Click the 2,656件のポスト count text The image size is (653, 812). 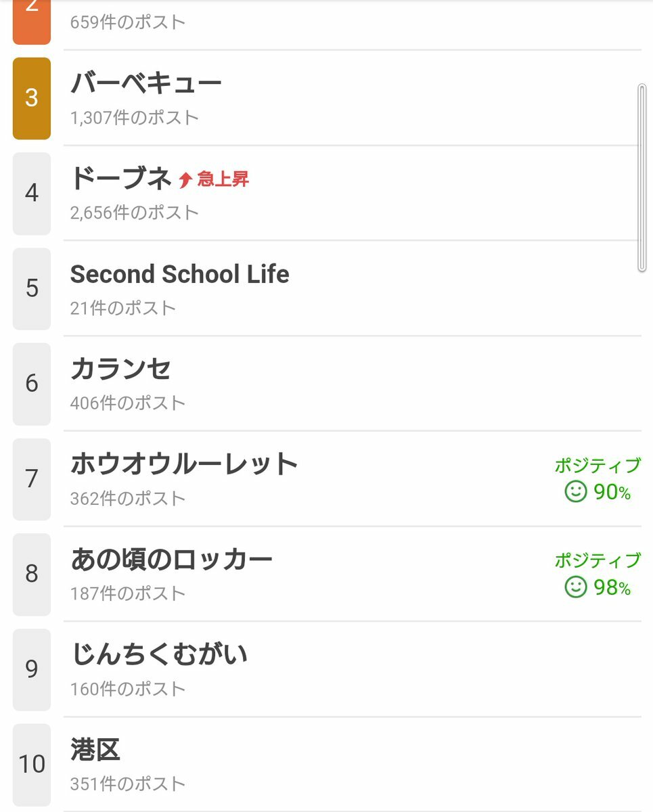pyautogui.click(x=135, y=212)
